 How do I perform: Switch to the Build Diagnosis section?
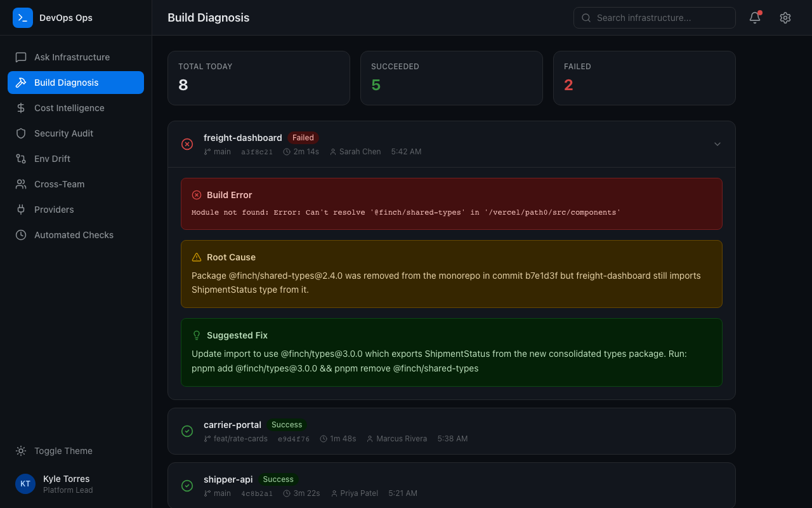(75, 83)
